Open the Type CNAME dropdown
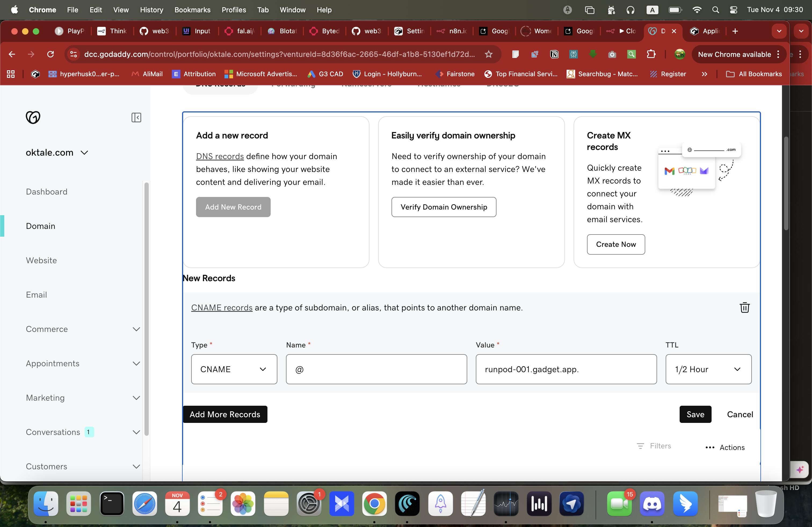812x527 pixels. [234, 369]
